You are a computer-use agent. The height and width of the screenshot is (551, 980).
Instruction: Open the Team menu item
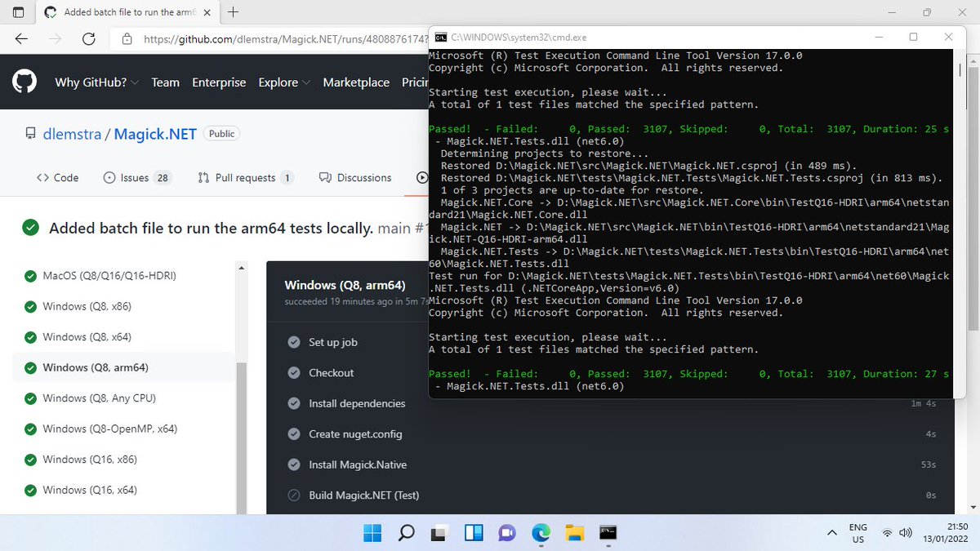pyautogui.click(x=165, y=82)
